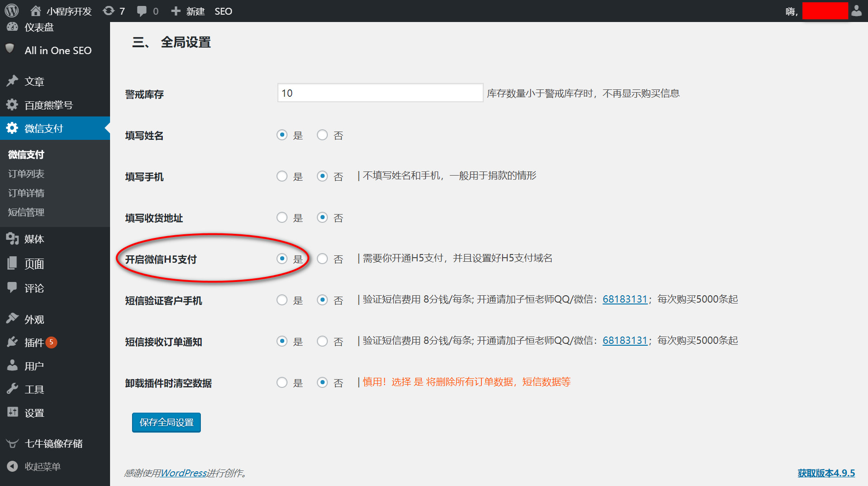Open the SEO admin bar menu
This screenshot has height=486, width=868.
pyautogui.click(x=223, y=11)
